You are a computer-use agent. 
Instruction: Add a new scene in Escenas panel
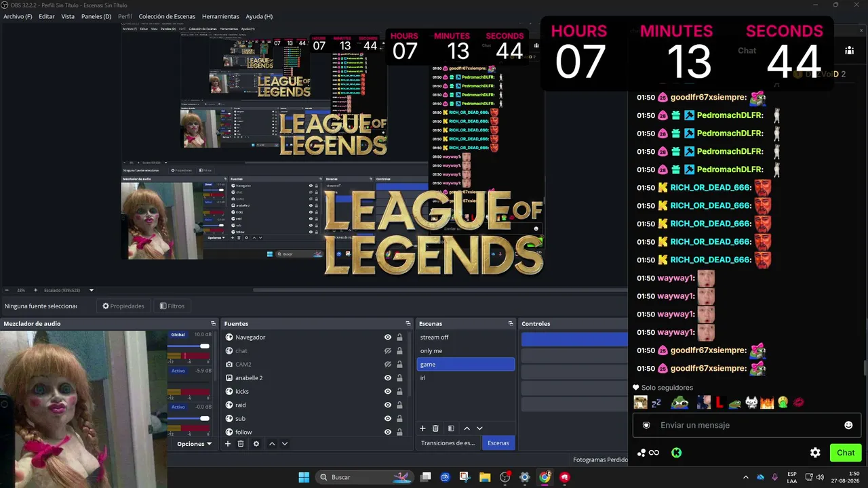[x=422, y=428]
